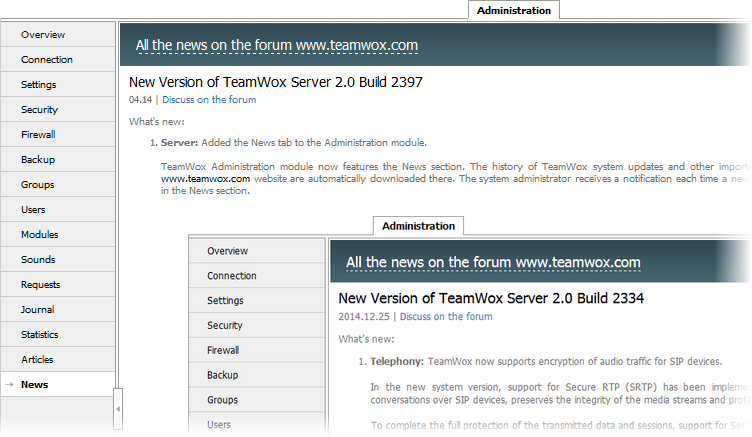The width and height of the screenshot is (752, 437).
Task: Select Requests in the sidebar
Action: (x=58, y=284)
